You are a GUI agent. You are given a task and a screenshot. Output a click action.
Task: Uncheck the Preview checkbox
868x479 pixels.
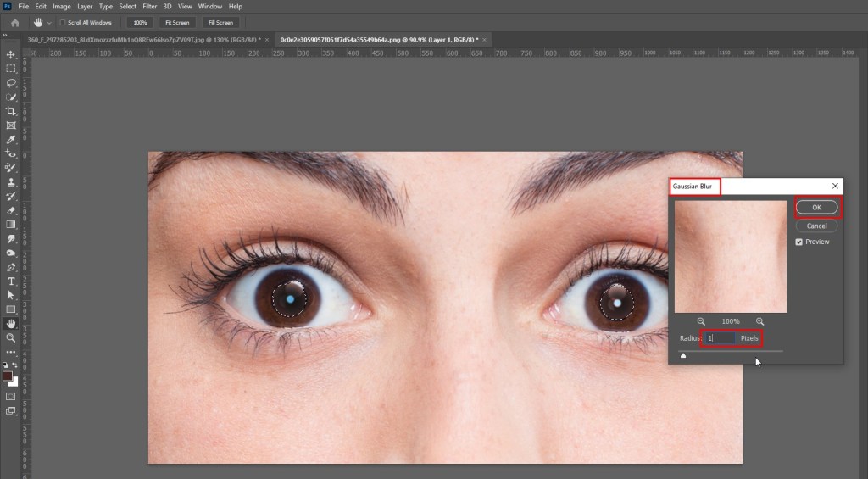[799, 242]
